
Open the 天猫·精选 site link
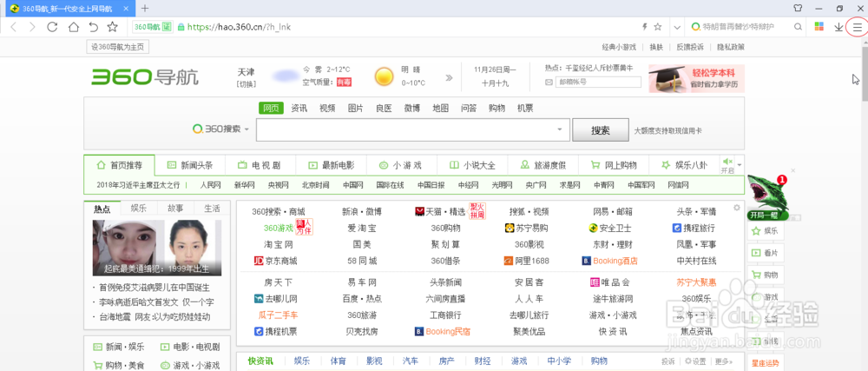[x=440, y=211]
